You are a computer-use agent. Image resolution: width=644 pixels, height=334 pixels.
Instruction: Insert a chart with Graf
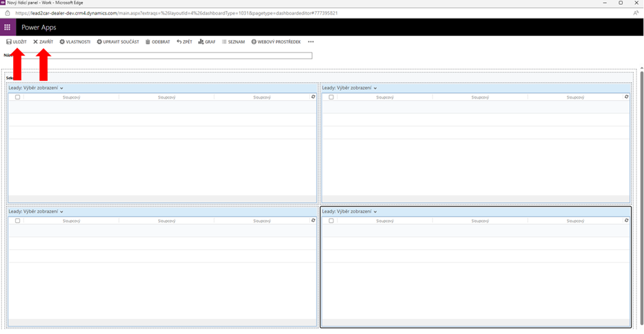point(207,42)
